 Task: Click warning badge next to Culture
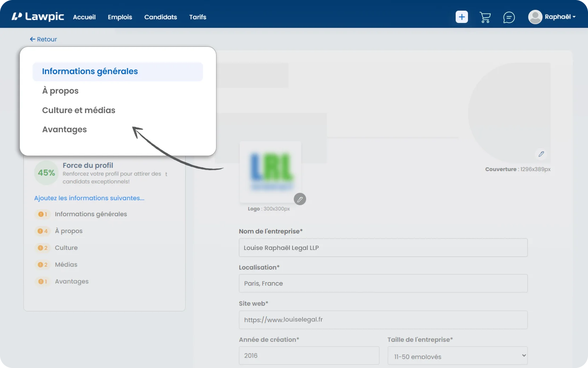[x=42, y=248]
